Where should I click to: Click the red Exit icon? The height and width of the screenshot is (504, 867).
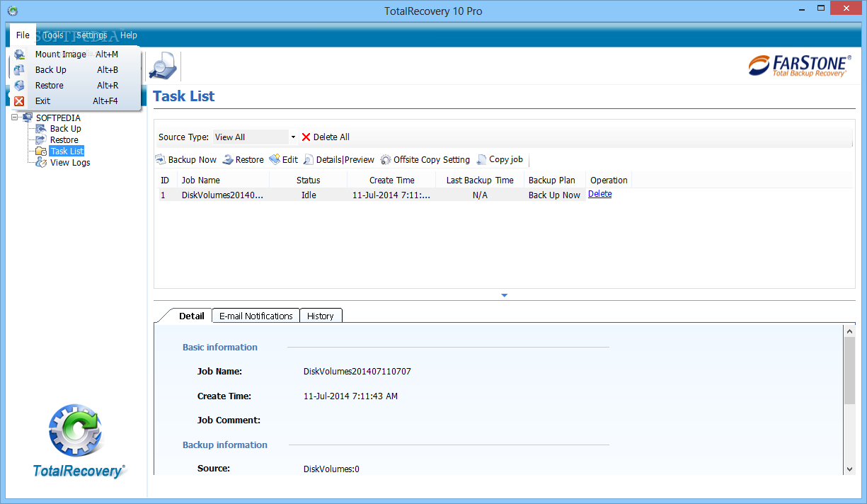(19, 101)
